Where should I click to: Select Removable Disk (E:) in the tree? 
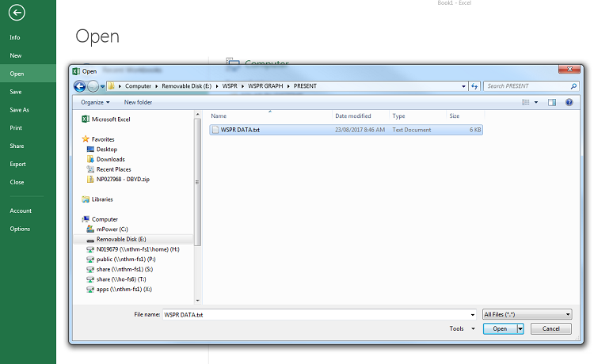click(x=120, y=239)
